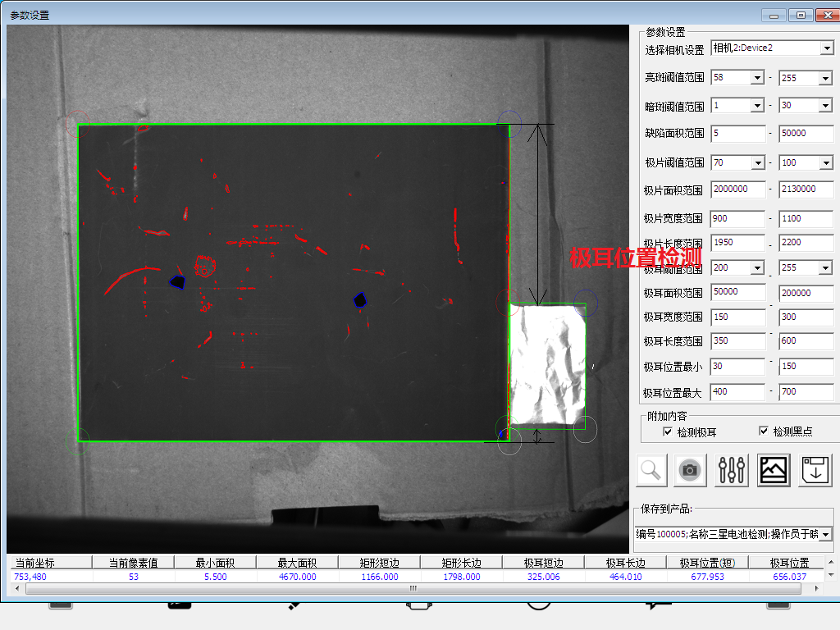Toggle the 检测极耳 checkbox

point(668,431)
